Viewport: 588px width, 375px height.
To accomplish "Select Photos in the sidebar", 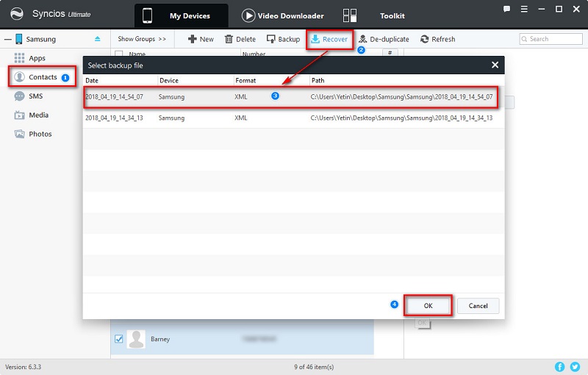I will [x=33, y=134].
